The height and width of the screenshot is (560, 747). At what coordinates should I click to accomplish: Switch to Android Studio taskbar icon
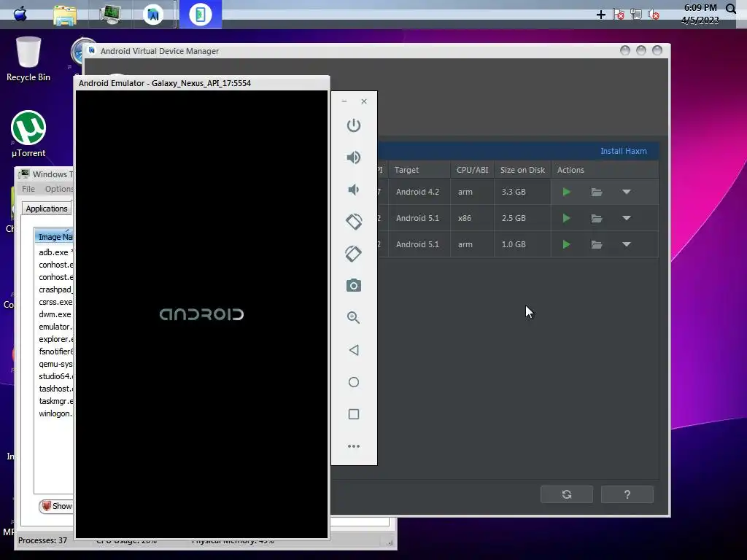pyautogui.click(x=153, y=15)
